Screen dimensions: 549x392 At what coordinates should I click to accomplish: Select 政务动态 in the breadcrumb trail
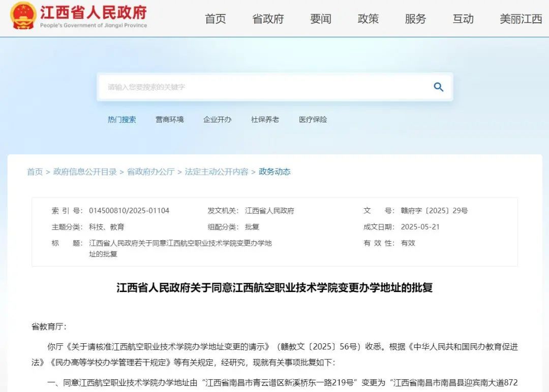click(x=274, y=172)
